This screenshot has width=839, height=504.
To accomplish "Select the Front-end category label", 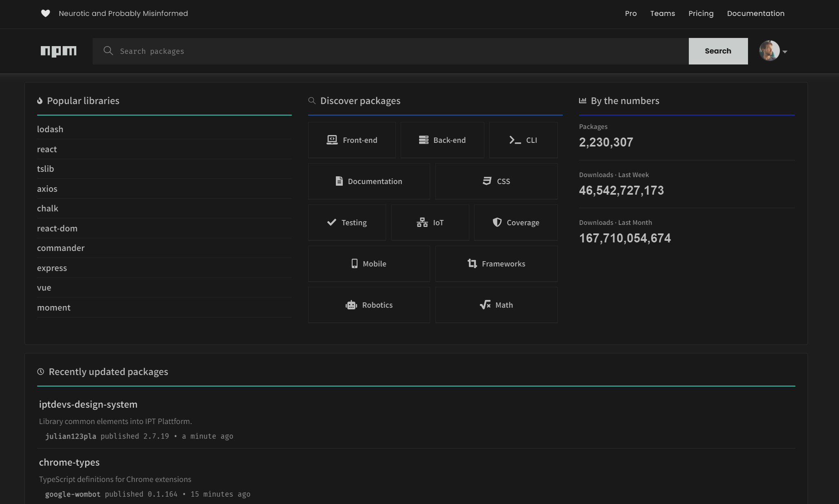I will (360, 140).
